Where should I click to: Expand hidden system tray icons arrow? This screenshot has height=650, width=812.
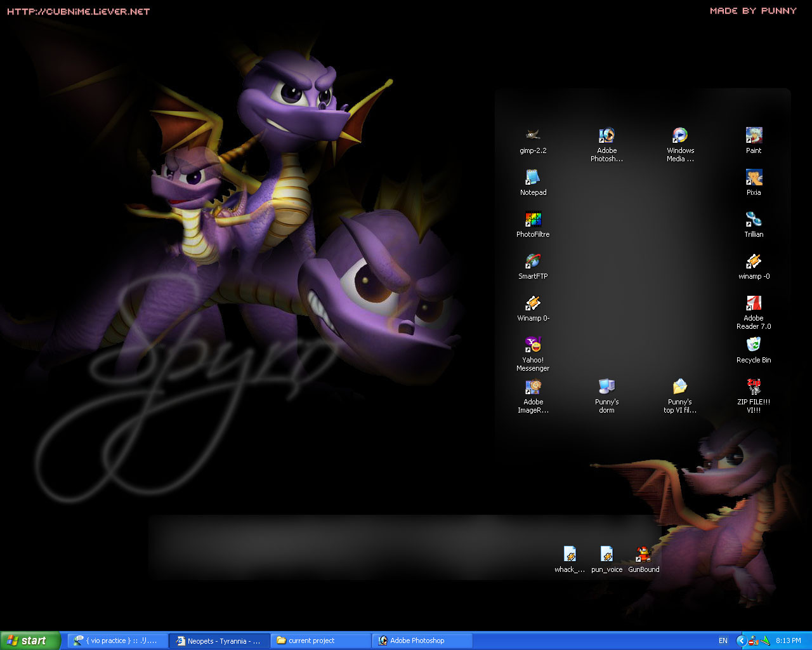point(740,640)
